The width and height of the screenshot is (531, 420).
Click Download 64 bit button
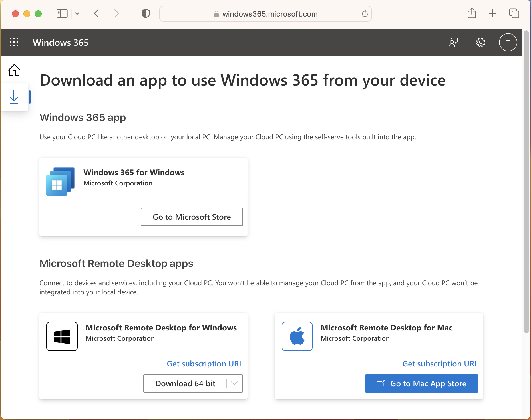click(185, 383)
